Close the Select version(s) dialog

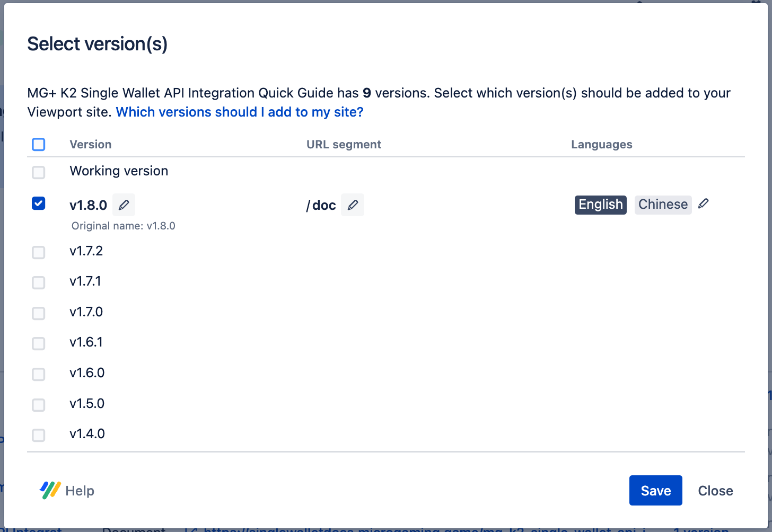click(x=715, y=491)
